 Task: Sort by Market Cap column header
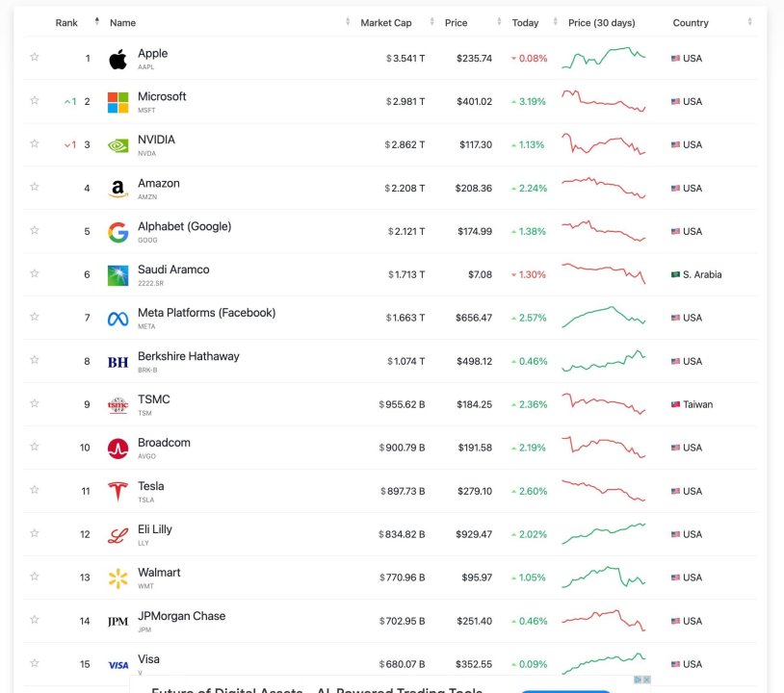tap(385, 23)
